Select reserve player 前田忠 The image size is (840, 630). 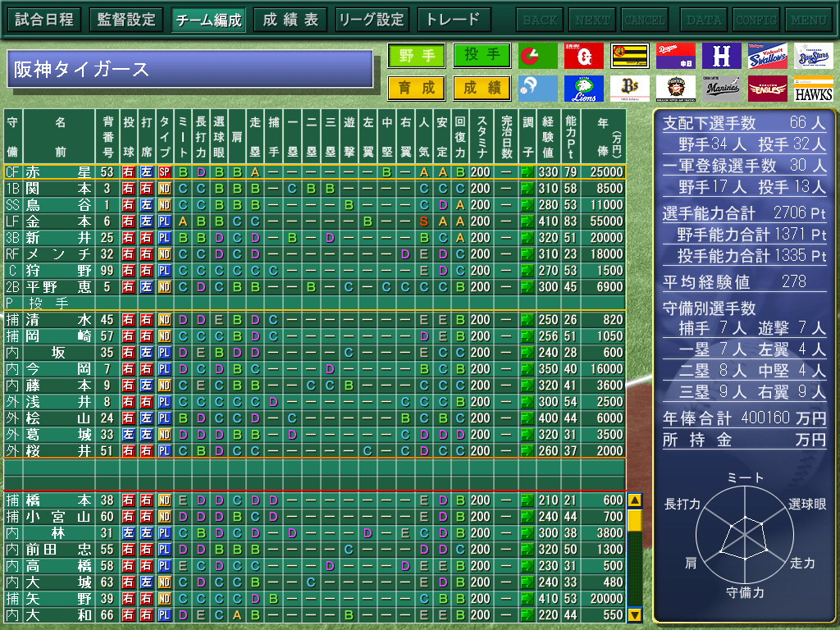[315, 549]
